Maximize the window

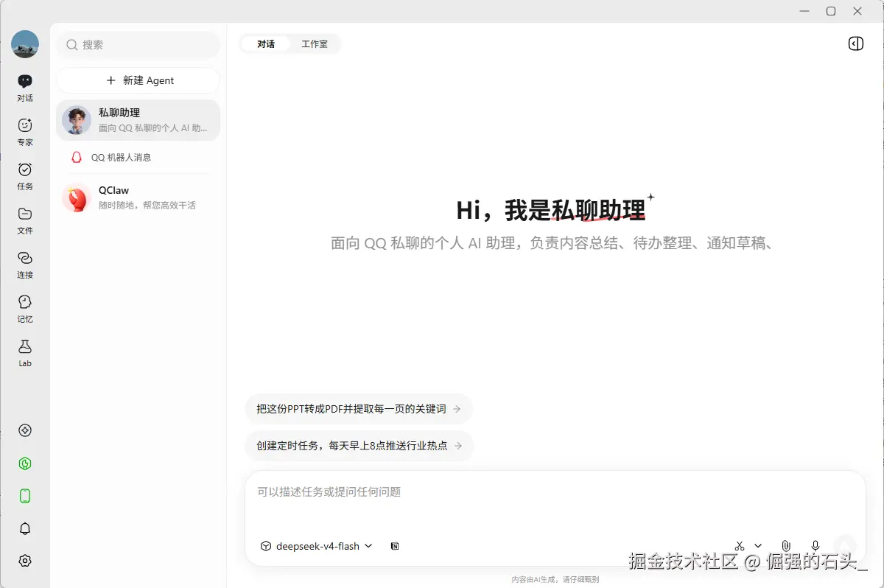coord(831,11)
